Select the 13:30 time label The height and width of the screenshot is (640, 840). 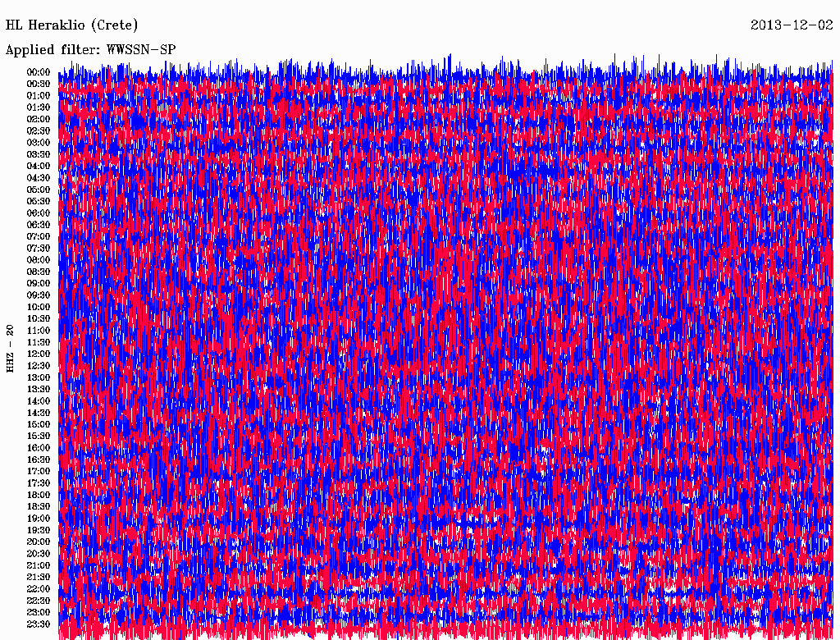pyautogui.click(x=39, y=389)
